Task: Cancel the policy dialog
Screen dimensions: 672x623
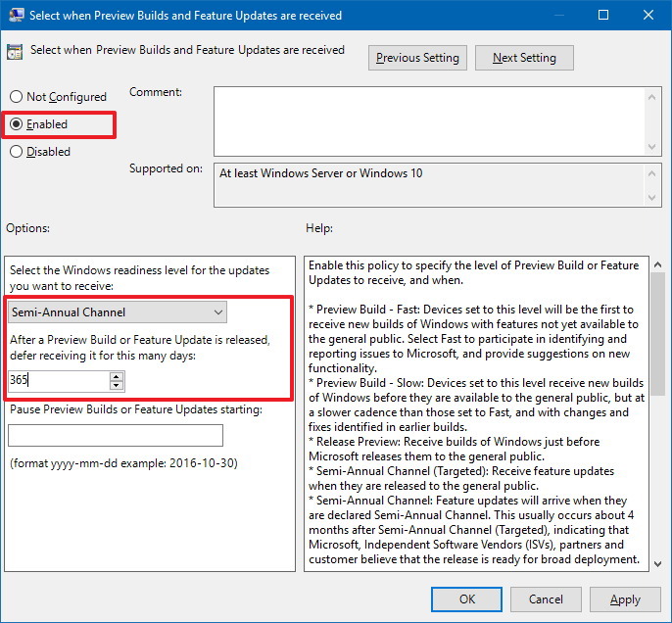Action: 546,599
